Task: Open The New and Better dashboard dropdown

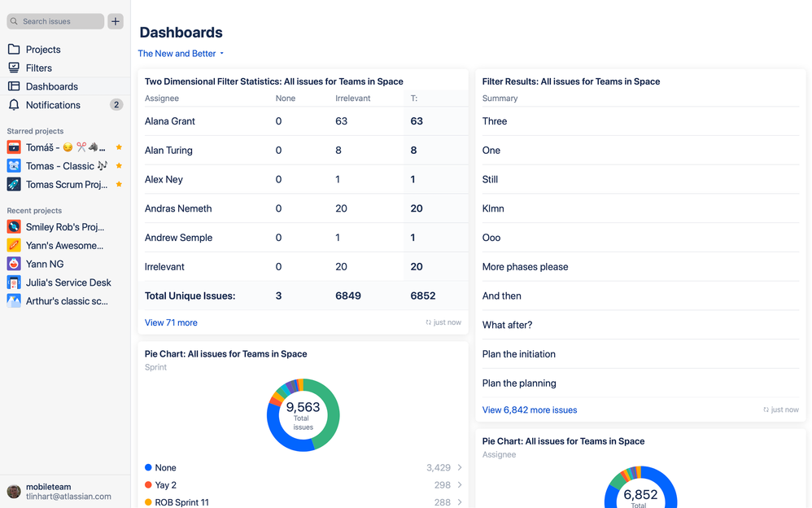Action: [181, 54]
